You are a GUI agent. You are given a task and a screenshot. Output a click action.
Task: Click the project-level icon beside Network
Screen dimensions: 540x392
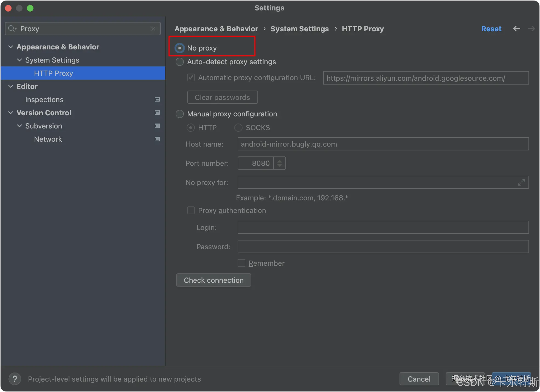[x=157, y=139]
